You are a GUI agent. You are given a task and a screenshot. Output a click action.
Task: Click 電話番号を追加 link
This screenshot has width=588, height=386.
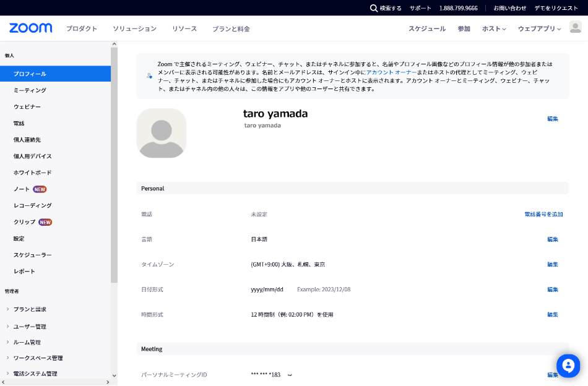click(x=544, y=215)
